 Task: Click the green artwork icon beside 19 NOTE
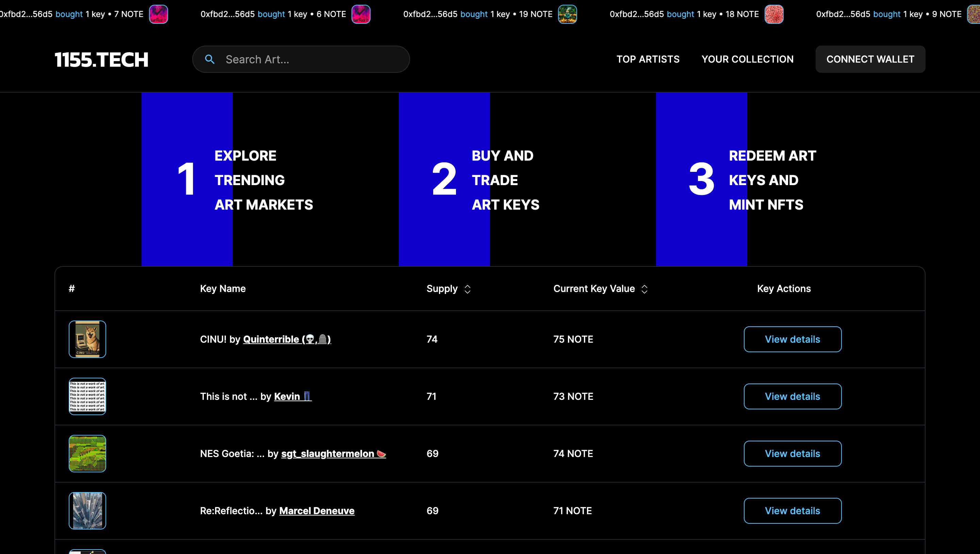click(567, 14)
